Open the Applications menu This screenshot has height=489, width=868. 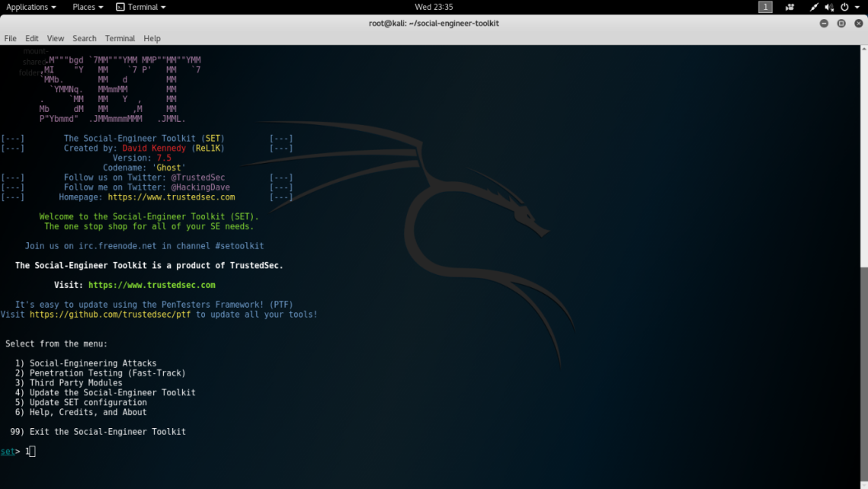coord(31,7)
